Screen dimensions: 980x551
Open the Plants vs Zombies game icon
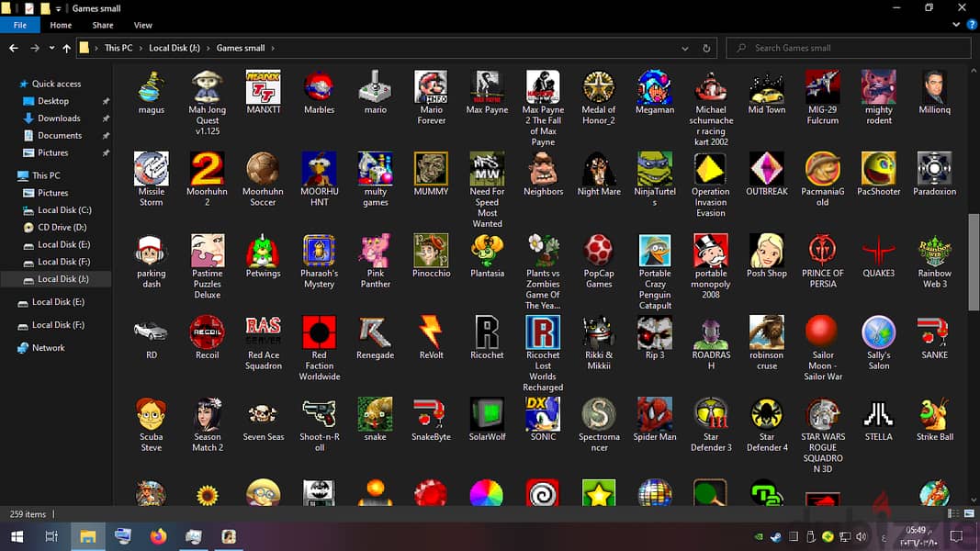(x=543, y=251)
